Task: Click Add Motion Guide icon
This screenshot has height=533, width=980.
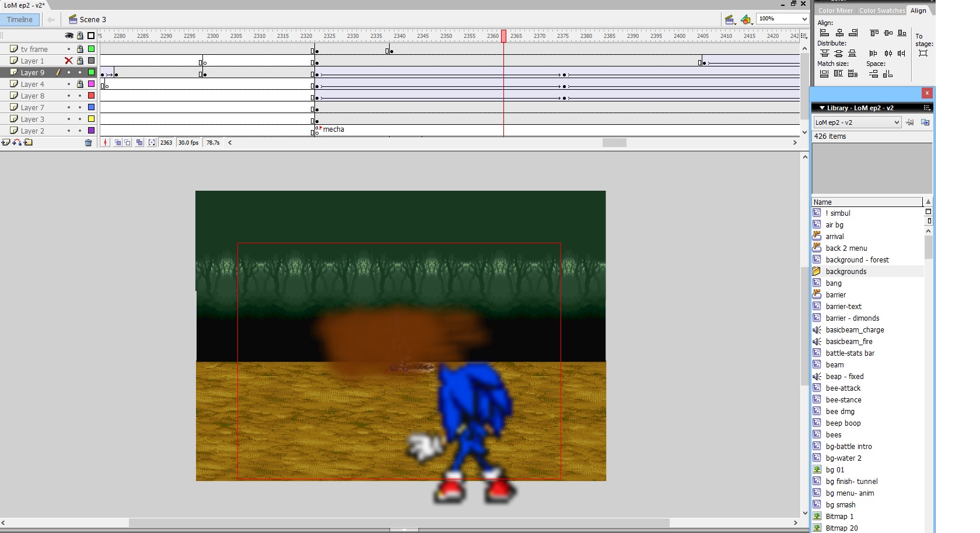Action: point(17,142)
